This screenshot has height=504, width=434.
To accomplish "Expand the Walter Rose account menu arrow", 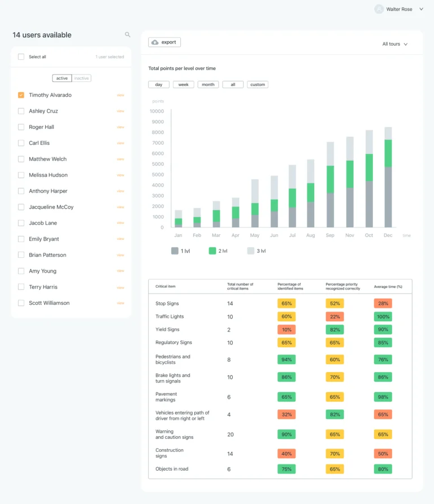I will click(x=421, y=9).
